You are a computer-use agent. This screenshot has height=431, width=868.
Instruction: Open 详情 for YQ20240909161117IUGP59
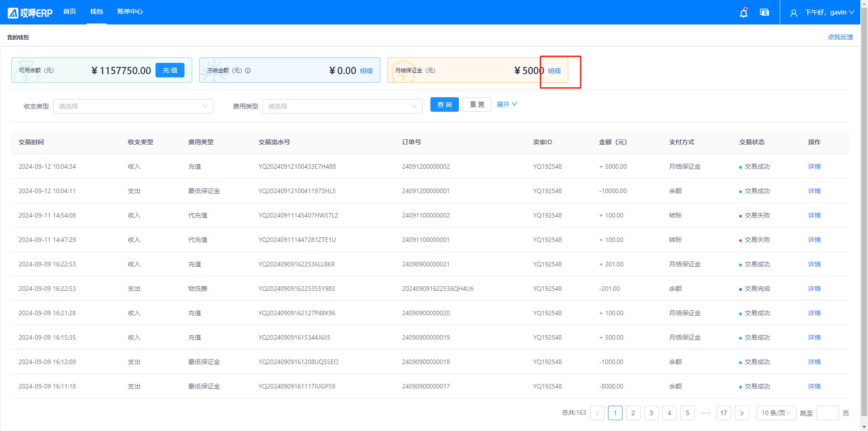point(814,386)
